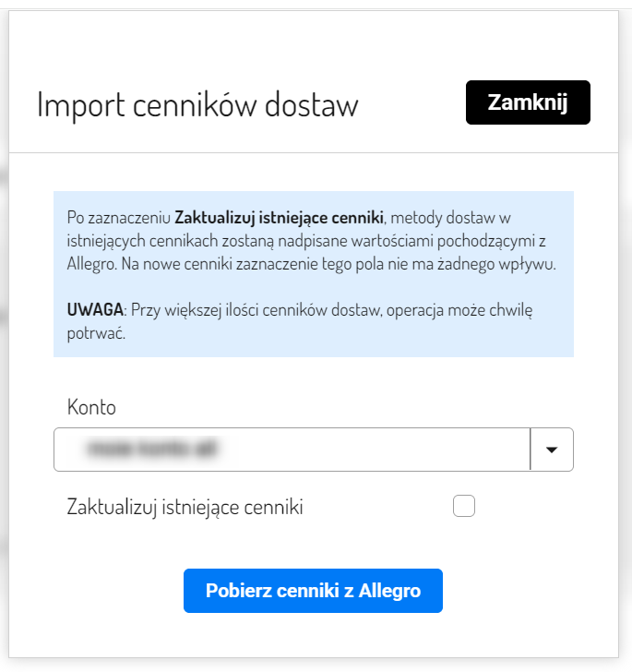The image size is (632, 672).
Task: Click the blurred account name in Konto
Action: (152, 449)
